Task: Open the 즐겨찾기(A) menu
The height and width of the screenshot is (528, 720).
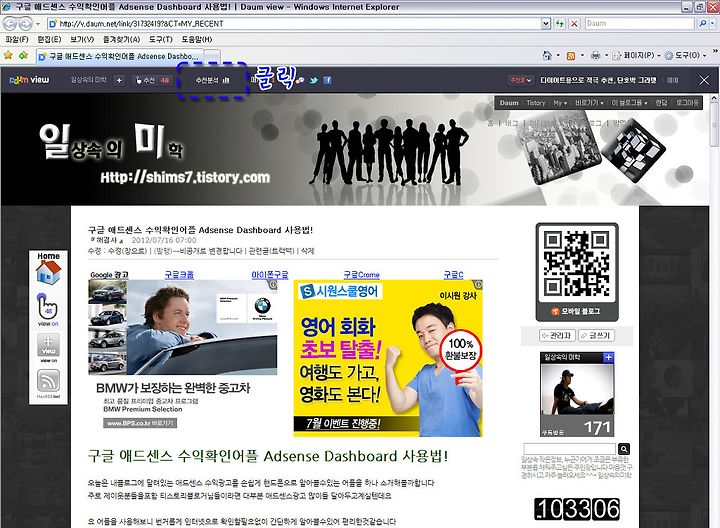Action: 121,39
